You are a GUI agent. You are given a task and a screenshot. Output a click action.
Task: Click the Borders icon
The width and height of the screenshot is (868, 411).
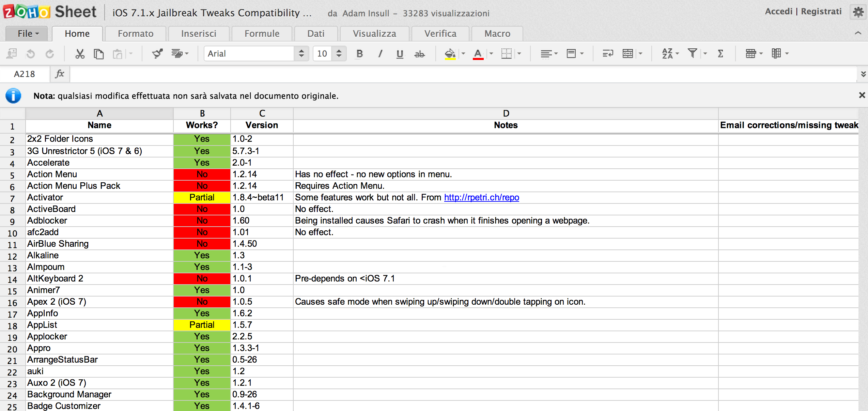[x=507, y=54]
